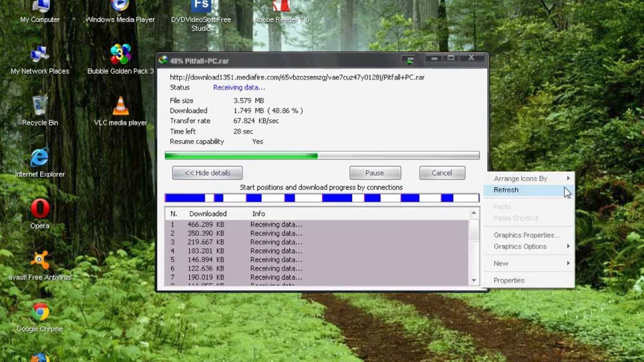Select the VLC media player icon

coord(120,111)
